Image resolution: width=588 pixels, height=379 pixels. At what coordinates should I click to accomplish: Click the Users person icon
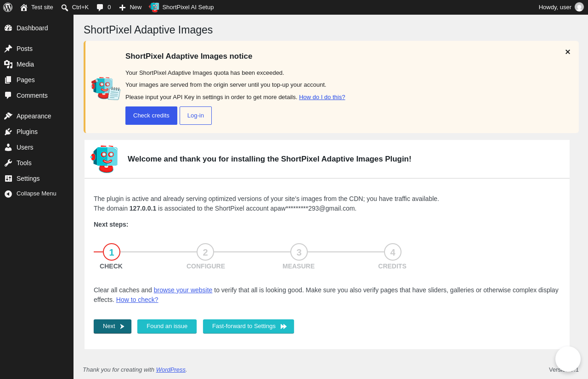(8, 147)
